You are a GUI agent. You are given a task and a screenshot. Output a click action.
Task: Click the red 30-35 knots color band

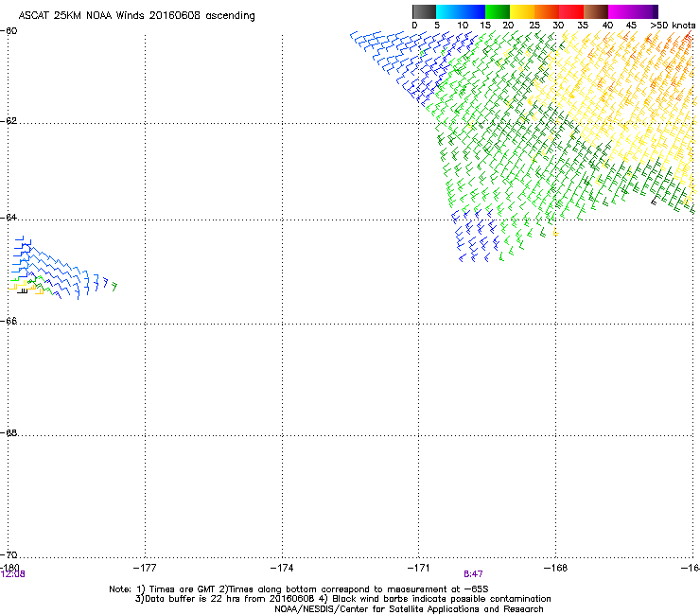click(571, 11)
